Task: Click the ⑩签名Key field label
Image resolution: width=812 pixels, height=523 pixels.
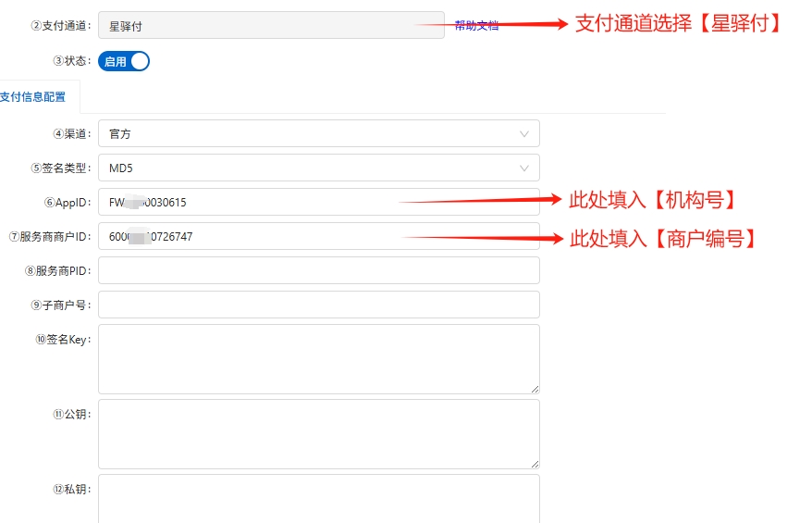Action: coord(62,340)
